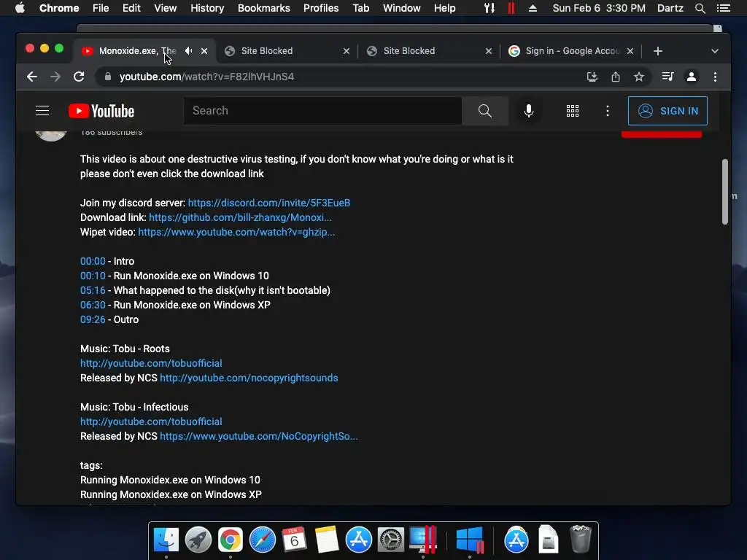
Task: Open the discord.com invite link
Action: [x=268, y=203]
